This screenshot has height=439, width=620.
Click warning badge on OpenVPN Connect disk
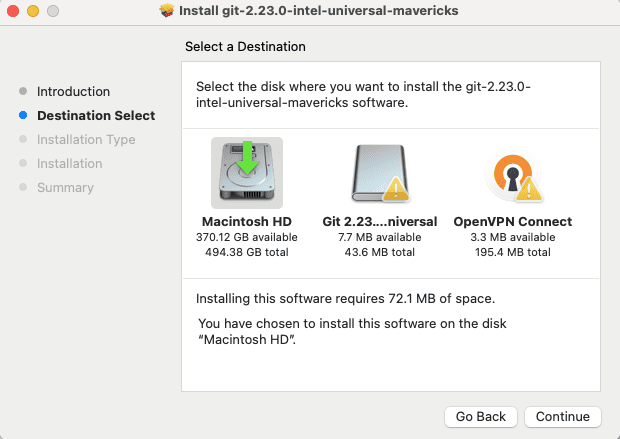click(530, 187)
